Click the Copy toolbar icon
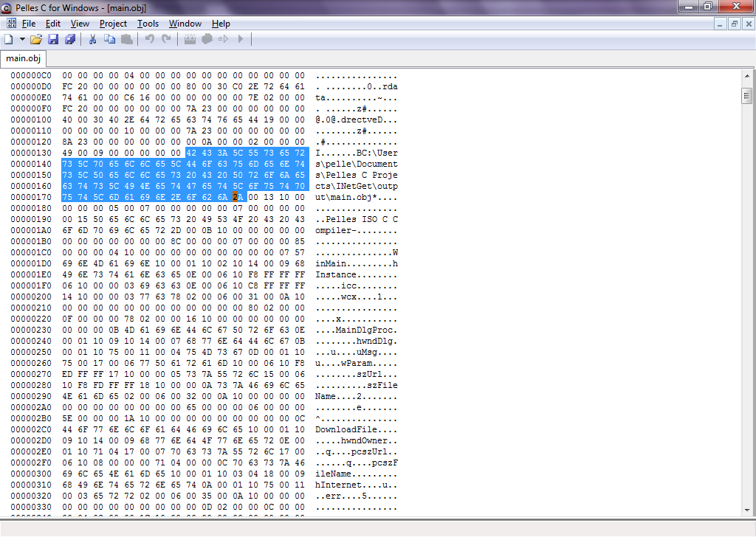The width and height of the screenshot is (756, 537). click(x=109, y=39)
